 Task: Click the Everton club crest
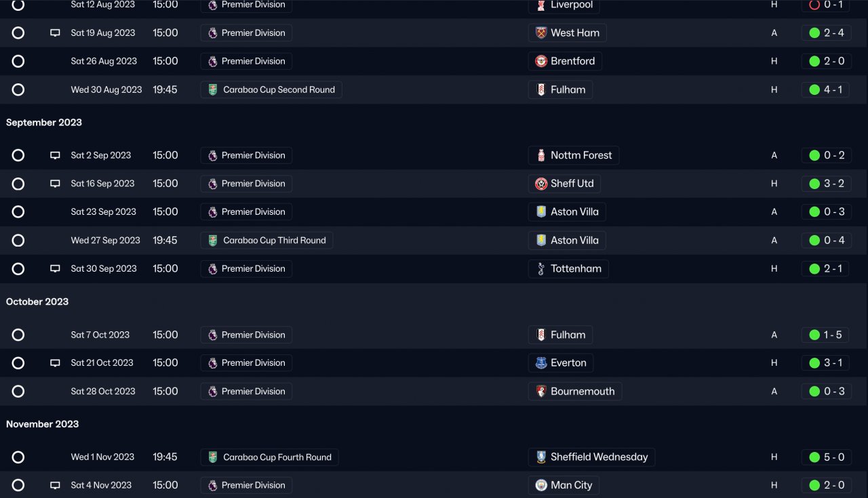pos(541,363)
